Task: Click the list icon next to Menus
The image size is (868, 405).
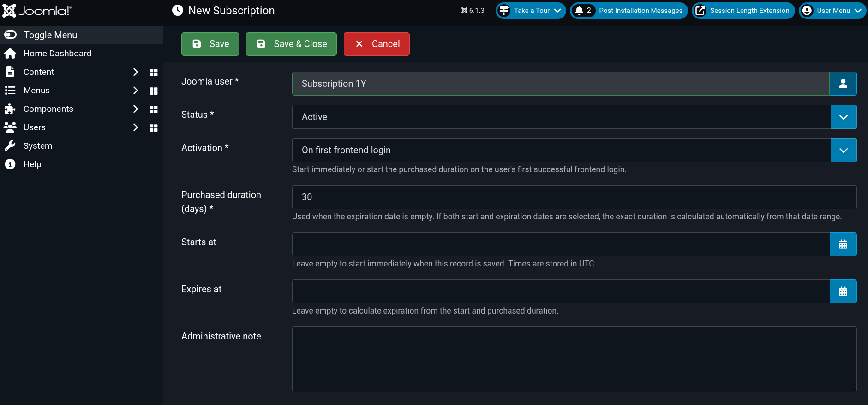Action: [x=10, y=91]
